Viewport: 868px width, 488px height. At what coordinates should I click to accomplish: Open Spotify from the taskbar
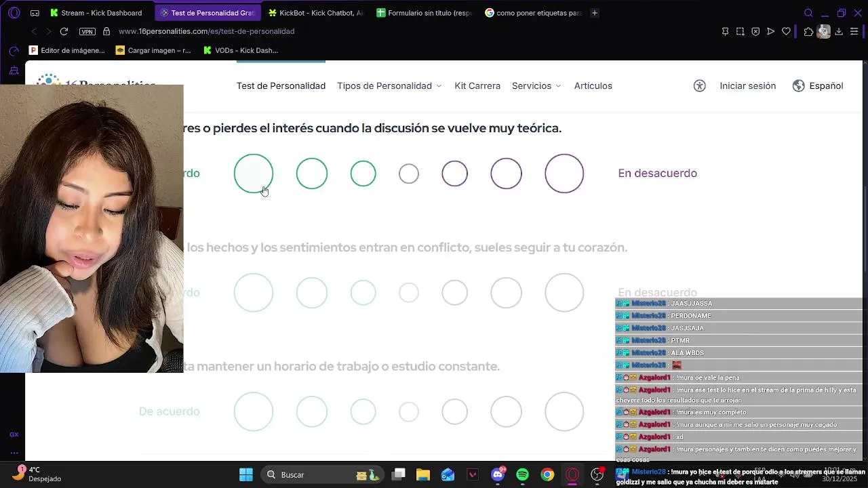coord(522,474)
